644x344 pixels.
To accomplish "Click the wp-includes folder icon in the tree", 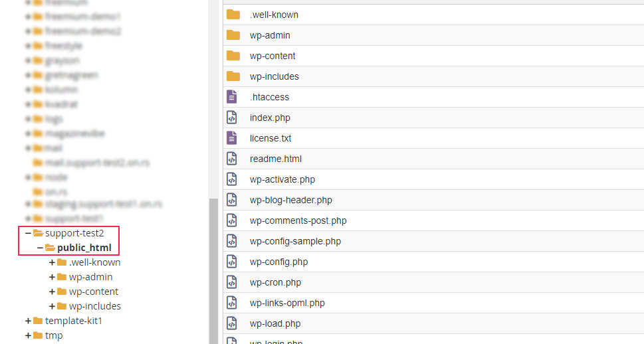I will click(62, 306).
